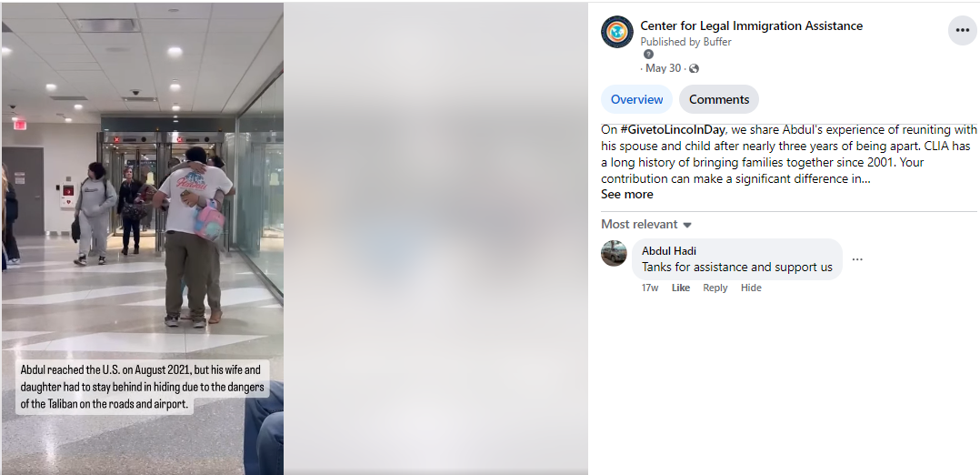Reply to Abdul Hadi's comment
Image resolution: width=980 pixels, height=475 pixels.
coord(715,288)
